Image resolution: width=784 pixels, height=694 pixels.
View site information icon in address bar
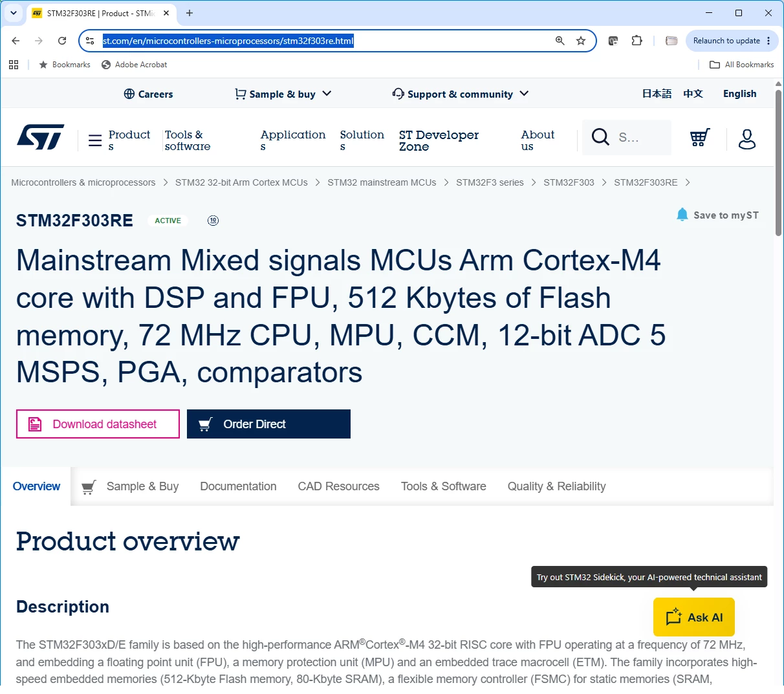(x=90, y=41)
